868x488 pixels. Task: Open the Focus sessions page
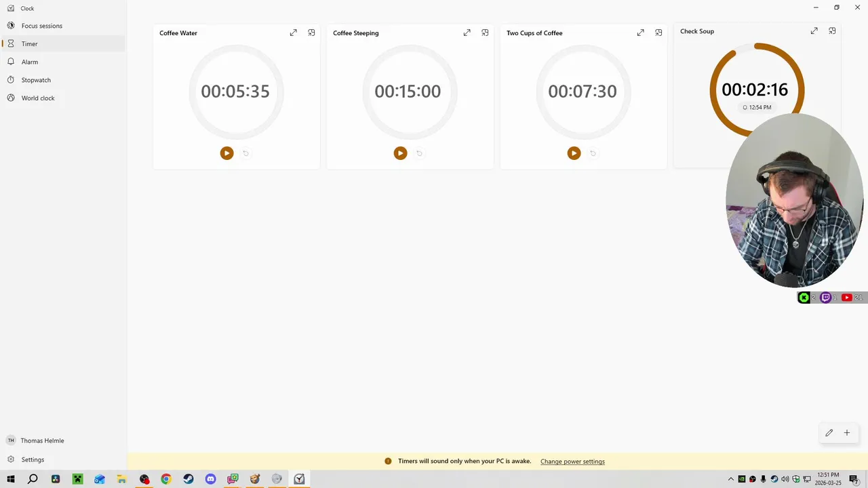pos(63,26)
